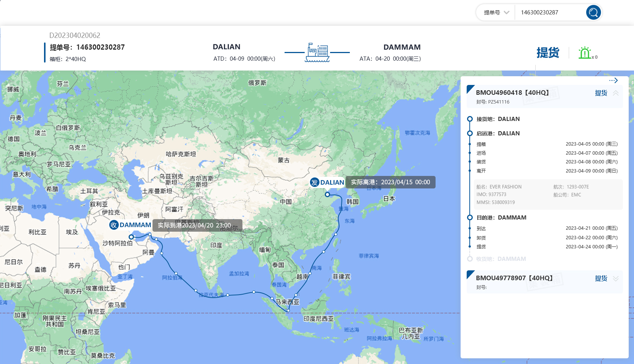Click the DAMMAM destination port header

point(402,47)
